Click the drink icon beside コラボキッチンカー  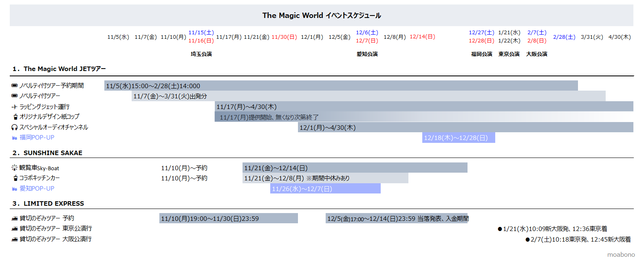(15, 178)
